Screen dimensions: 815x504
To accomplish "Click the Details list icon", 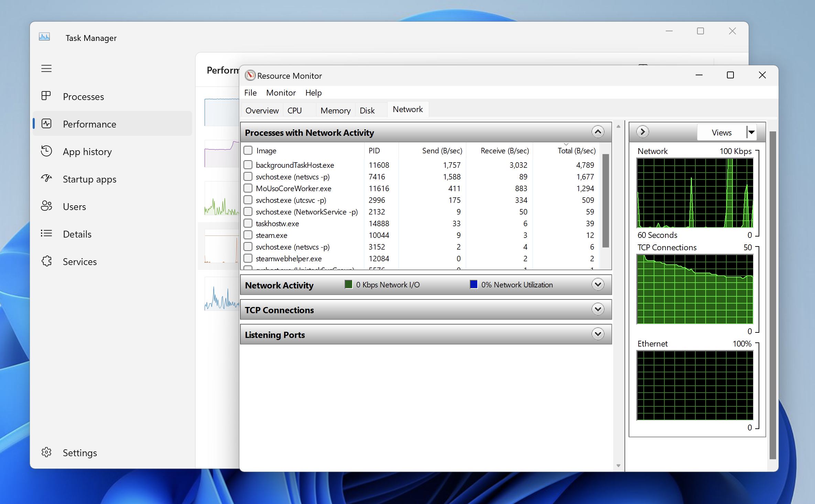I will (46, 233).
